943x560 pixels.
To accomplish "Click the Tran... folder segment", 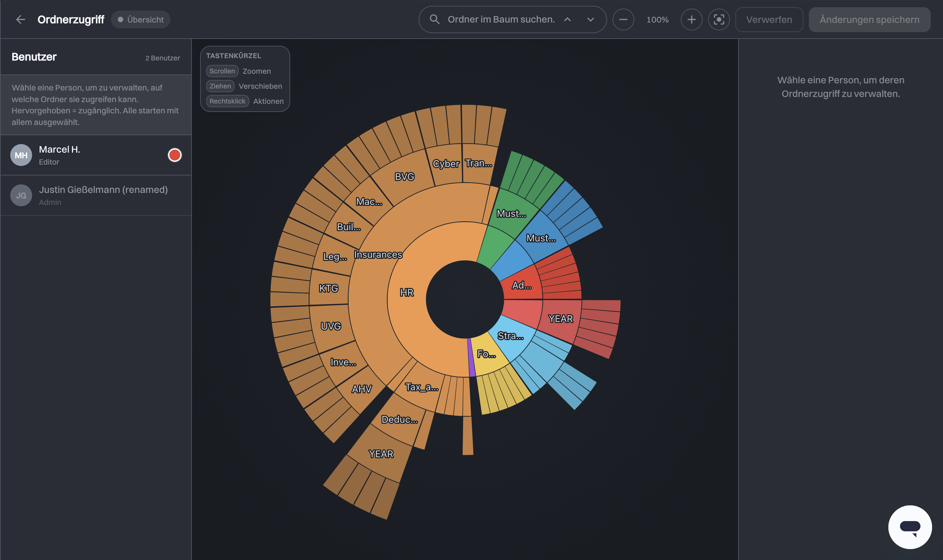I will tap(478, 163).
